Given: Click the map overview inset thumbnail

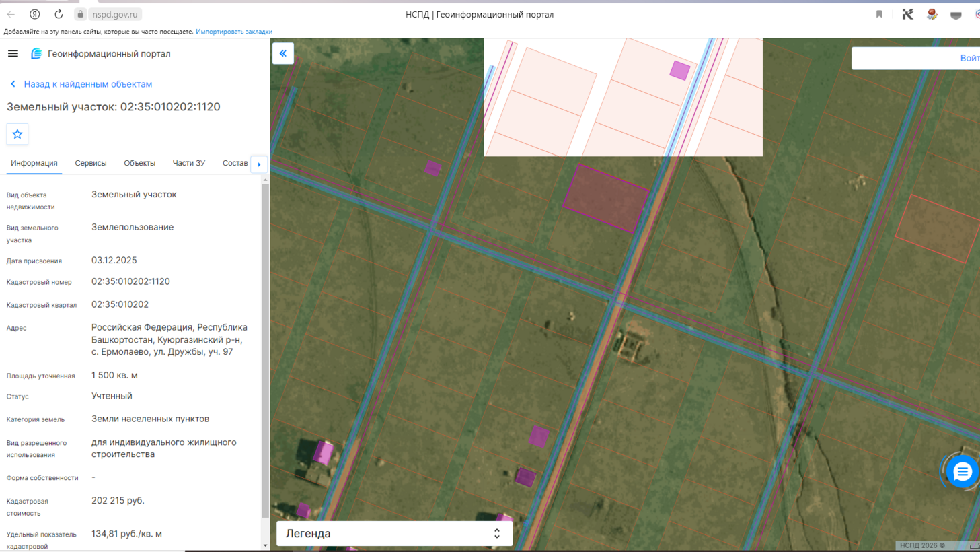Looking at the screenshot, I should [x=623, y=97].
